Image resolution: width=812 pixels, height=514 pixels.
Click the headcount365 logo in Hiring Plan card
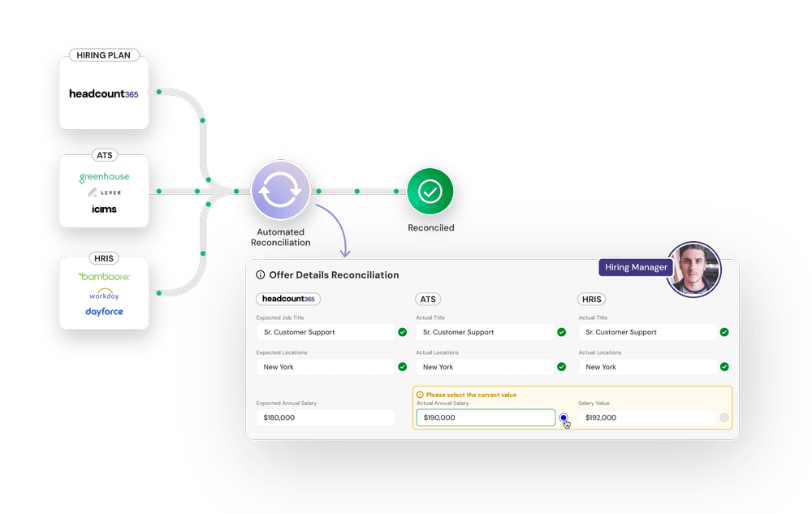click(x=104, y=93)
